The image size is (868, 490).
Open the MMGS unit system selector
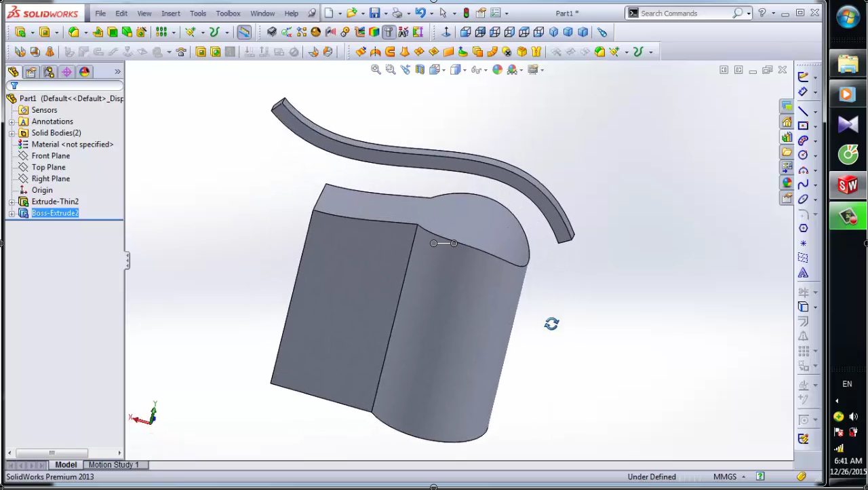tap(731, 476)
